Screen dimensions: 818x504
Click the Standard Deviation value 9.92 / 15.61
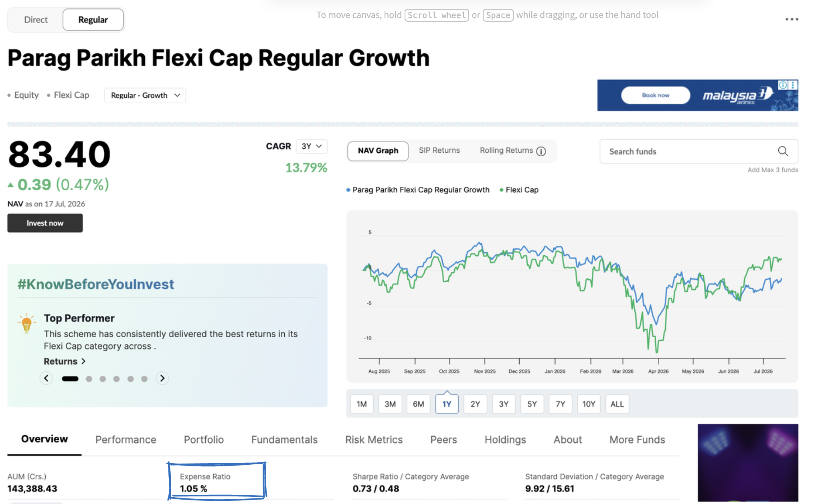pos(549,489)
